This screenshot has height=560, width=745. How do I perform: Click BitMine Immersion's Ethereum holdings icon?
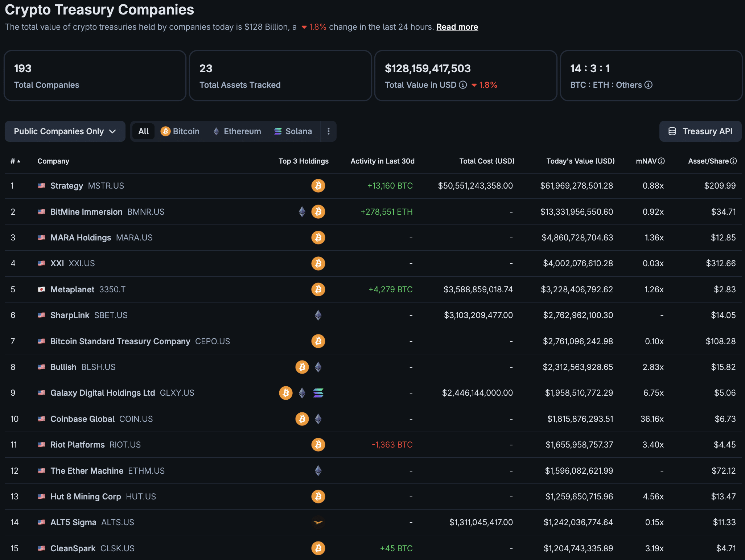302,212
